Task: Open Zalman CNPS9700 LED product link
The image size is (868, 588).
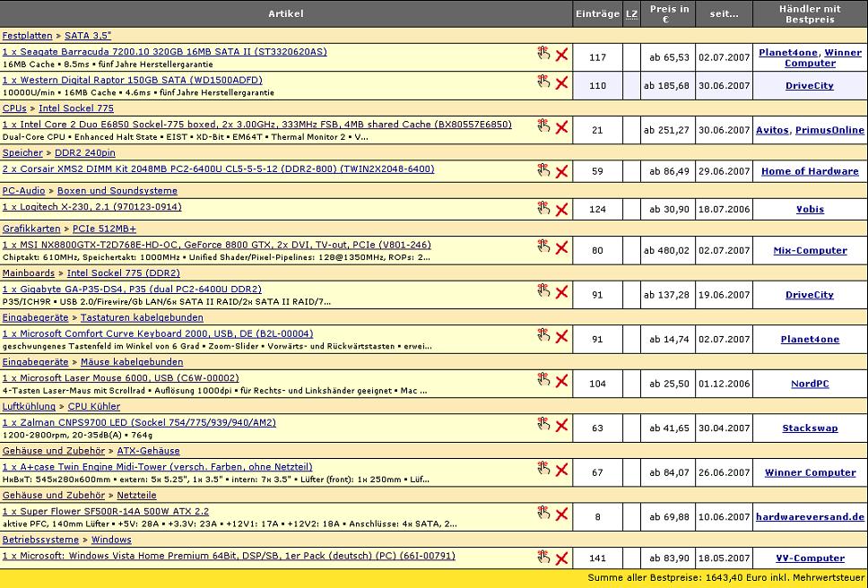Action: [139, 422]
